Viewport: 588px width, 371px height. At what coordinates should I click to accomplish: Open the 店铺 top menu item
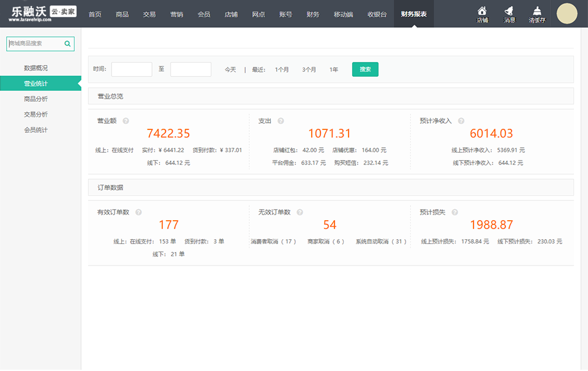tap(231, 14)
